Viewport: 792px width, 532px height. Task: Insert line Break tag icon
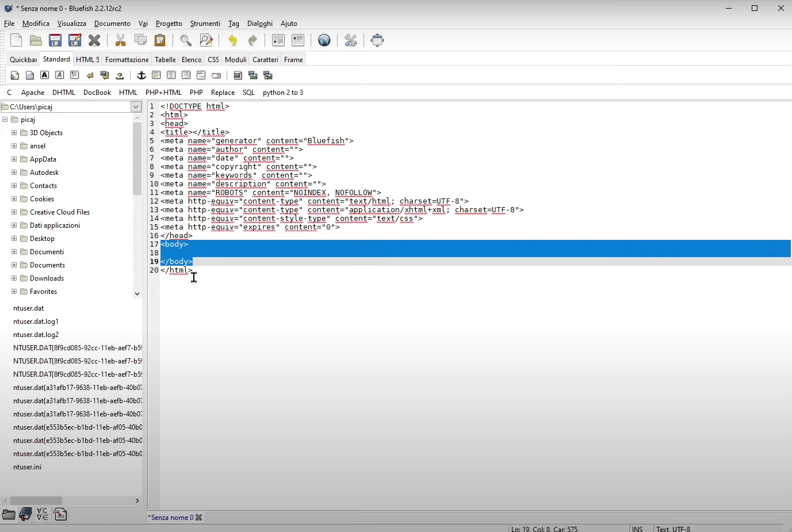90,75
